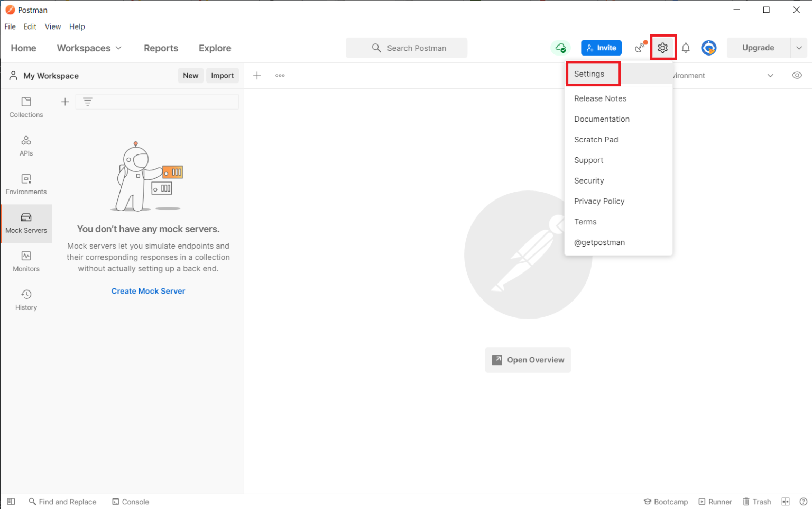Viewport: 812px width, 509px height.
Task: Open History in the sidebar
Action: coord(26,299)
